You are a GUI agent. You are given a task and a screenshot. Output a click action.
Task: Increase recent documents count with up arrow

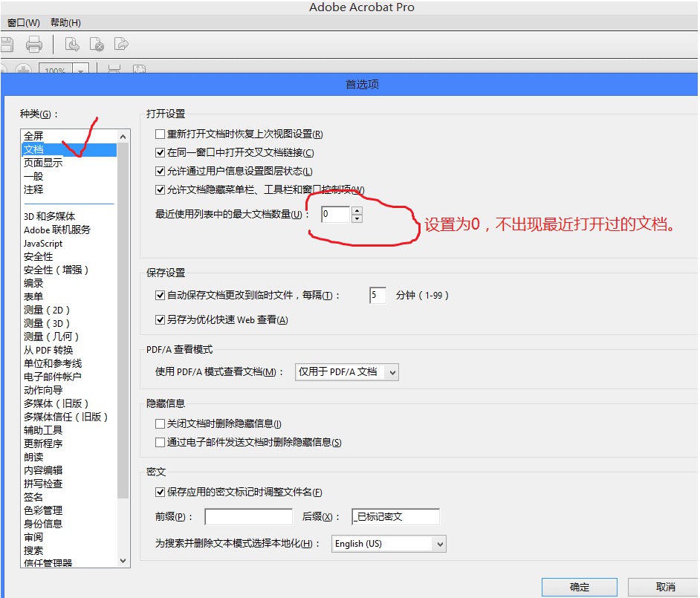pyautogui.click(x=357, y=211)
